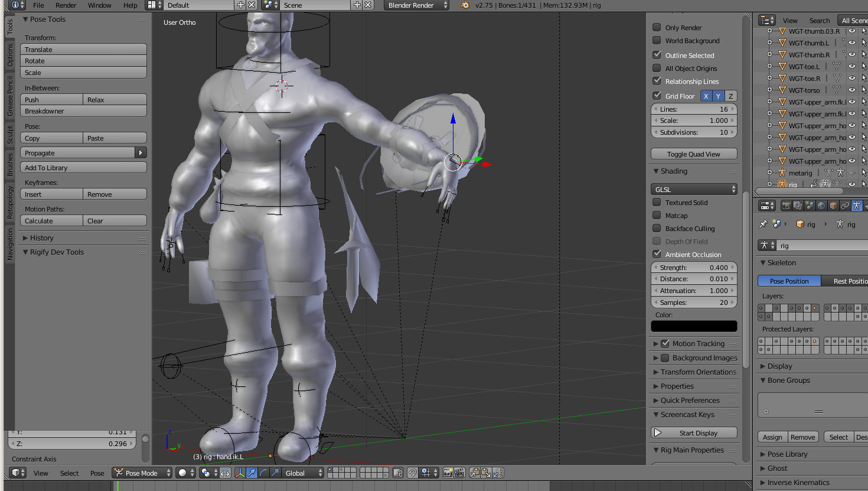868x491 pixels.
Task: Open the Constraints properties chain icon
Action: (845, 206)
